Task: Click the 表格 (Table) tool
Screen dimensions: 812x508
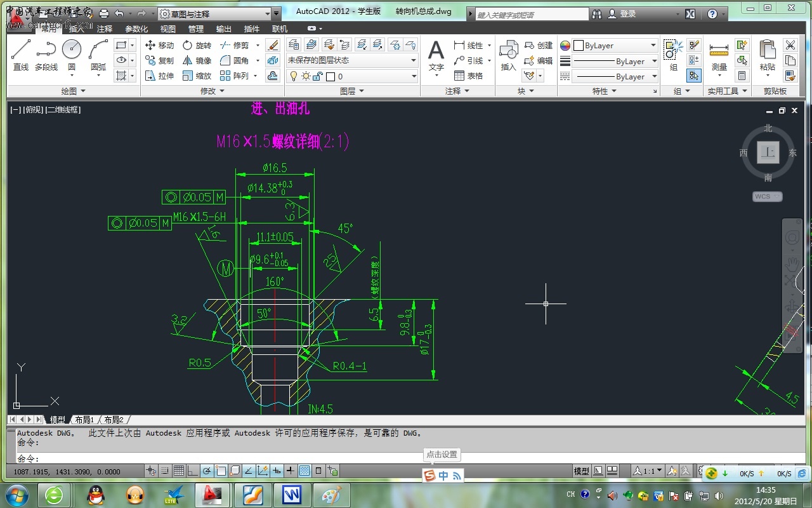Action: coord(469,76)
